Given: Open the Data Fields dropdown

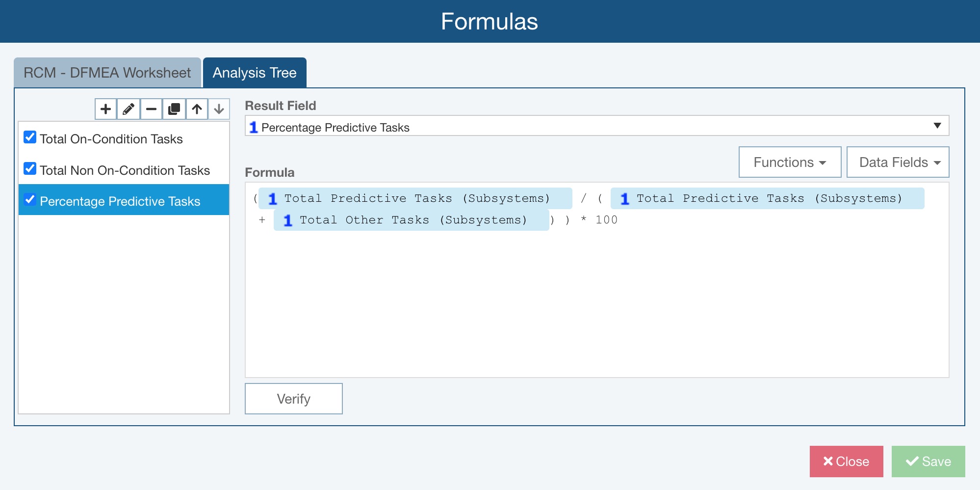Looking at the screenshot, I should [x=898, y=162].
